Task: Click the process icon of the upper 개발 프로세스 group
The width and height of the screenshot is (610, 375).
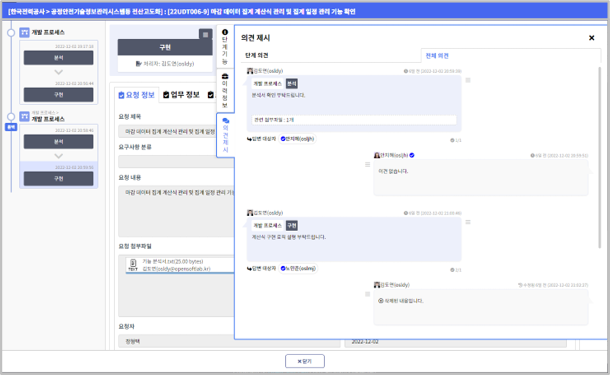Action: coord(24,32)
